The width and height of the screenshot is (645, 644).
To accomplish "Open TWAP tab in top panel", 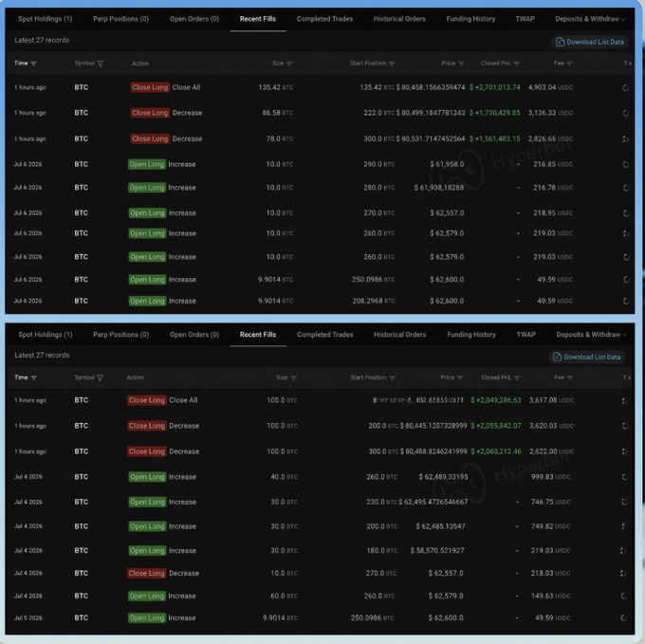I will click(525, 19).
